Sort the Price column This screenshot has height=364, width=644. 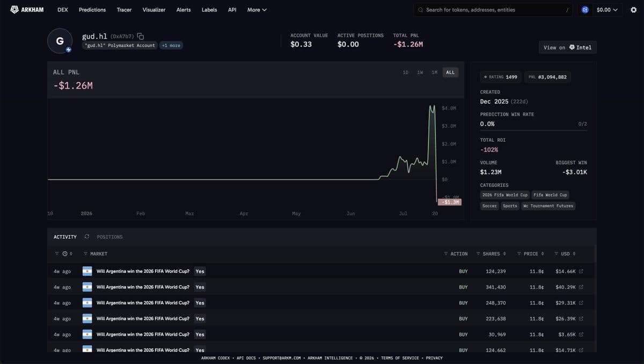pyautogui.click(x=543, y=253)
